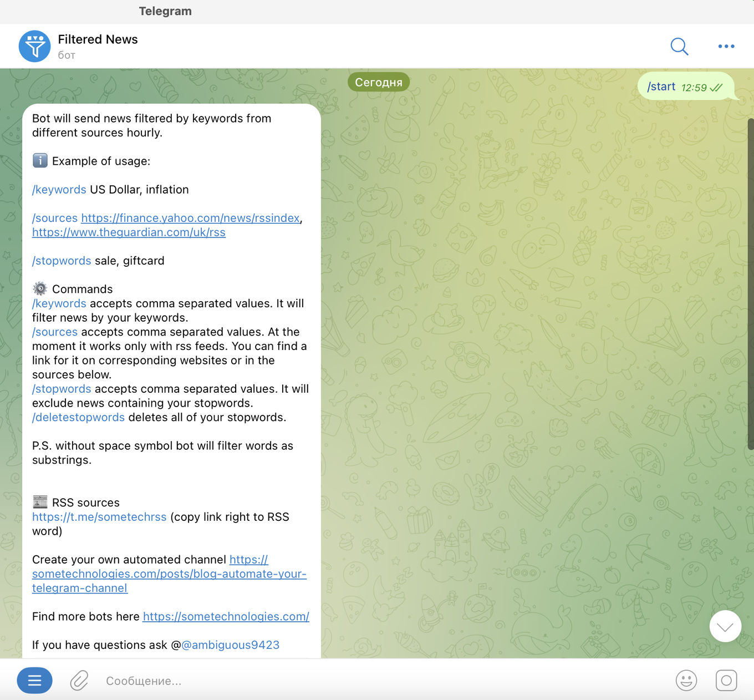Open the sometechnologies.com homepage link
Screen dimensions: 754x700
[226, 616]
